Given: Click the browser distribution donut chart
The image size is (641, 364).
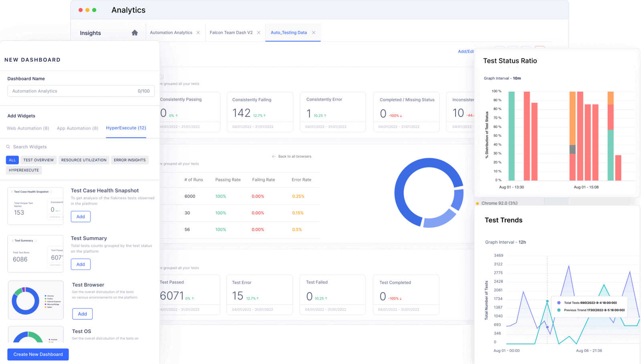Looking at the screenshot, I should [429, 193].
